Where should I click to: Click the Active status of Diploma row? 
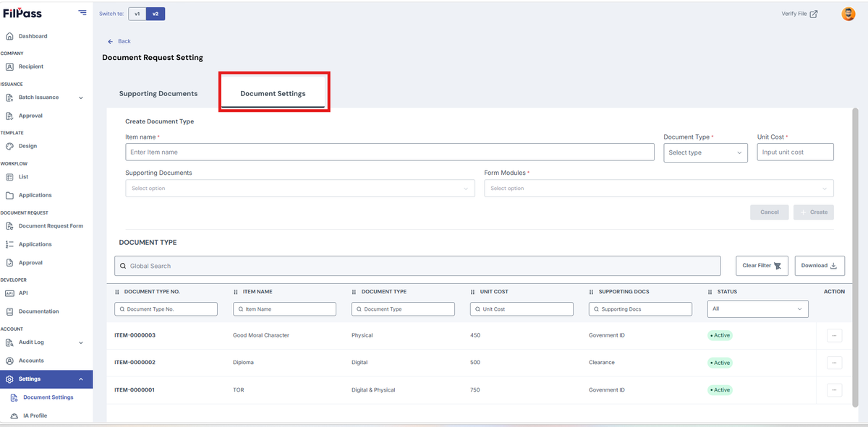coord(720,363)
